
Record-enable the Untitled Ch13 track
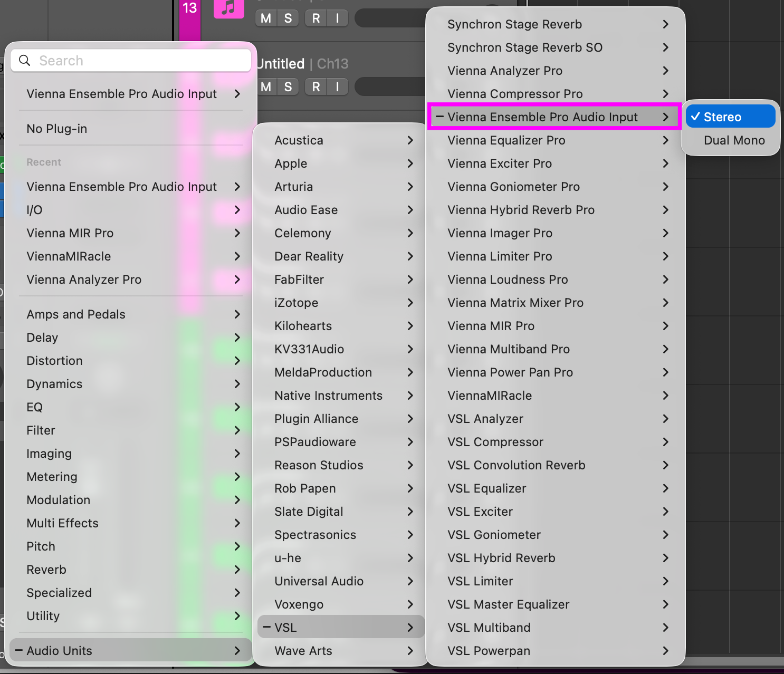point(315,86)
